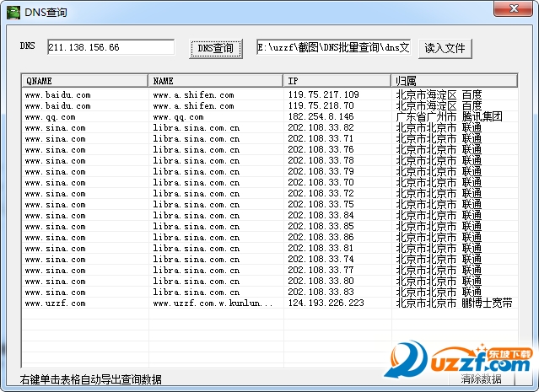Screen dimensions: 539x392
Task: Click the 读入文件 button
Action: tap(445, 48)
